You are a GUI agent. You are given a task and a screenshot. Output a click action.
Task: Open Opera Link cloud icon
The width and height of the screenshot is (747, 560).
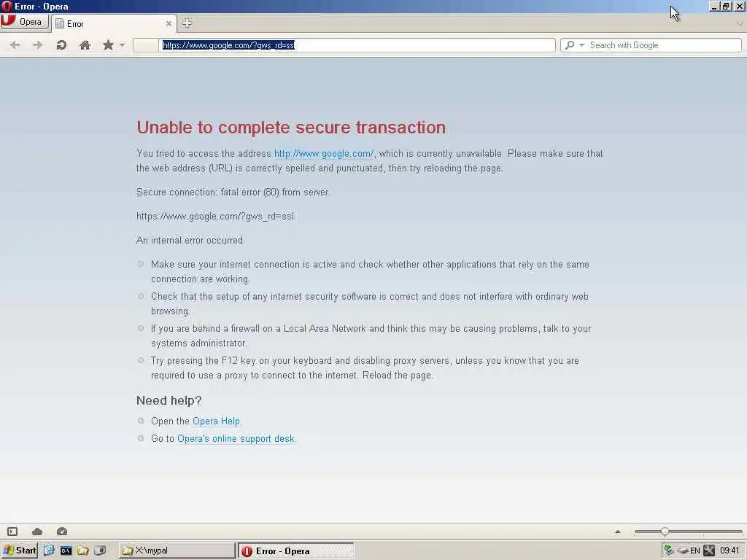pos(37,532)
